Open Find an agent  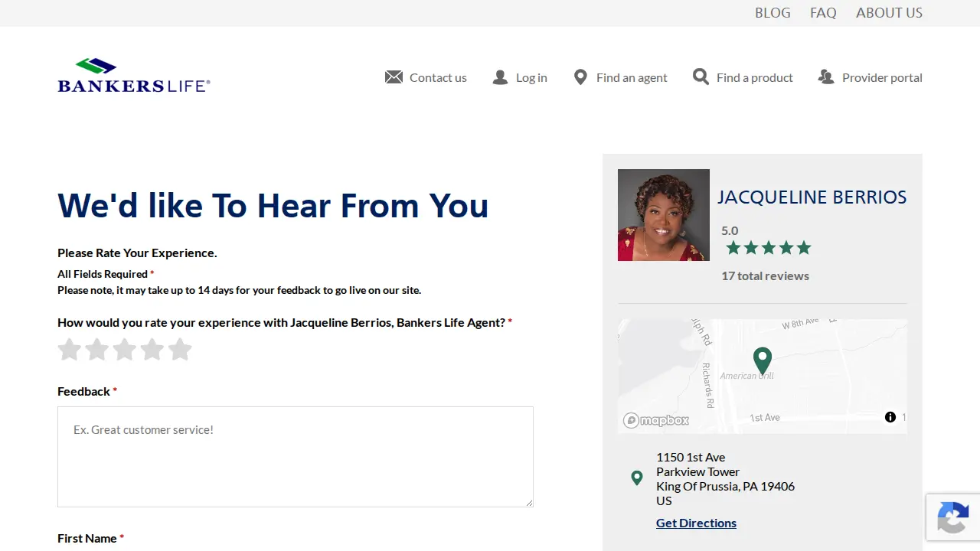[632, 77]
